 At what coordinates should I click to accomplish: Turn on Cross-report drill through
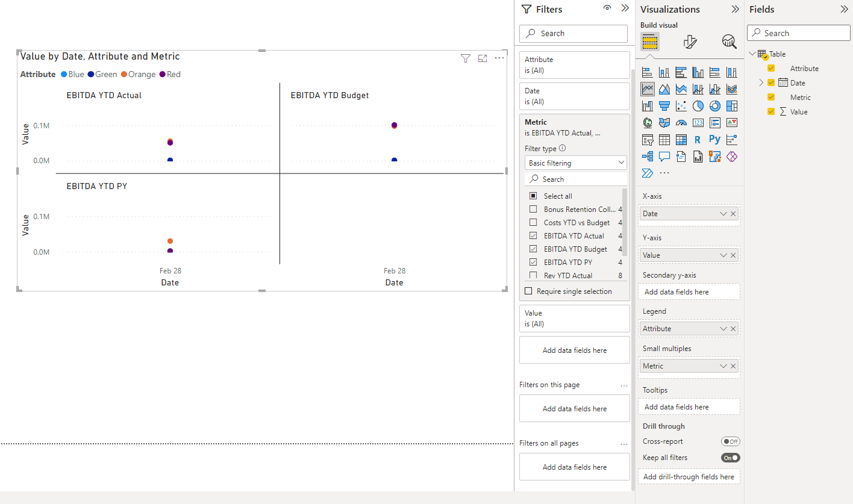(730, 441)
